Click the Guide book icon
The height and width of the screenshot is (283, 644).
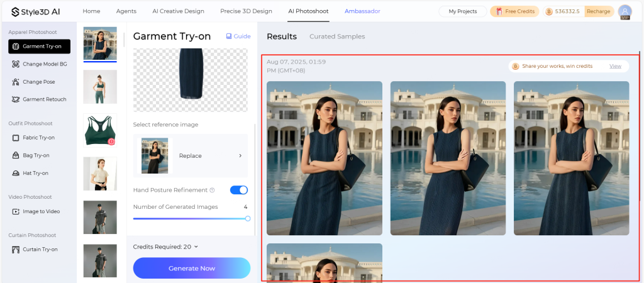(229, 36)
